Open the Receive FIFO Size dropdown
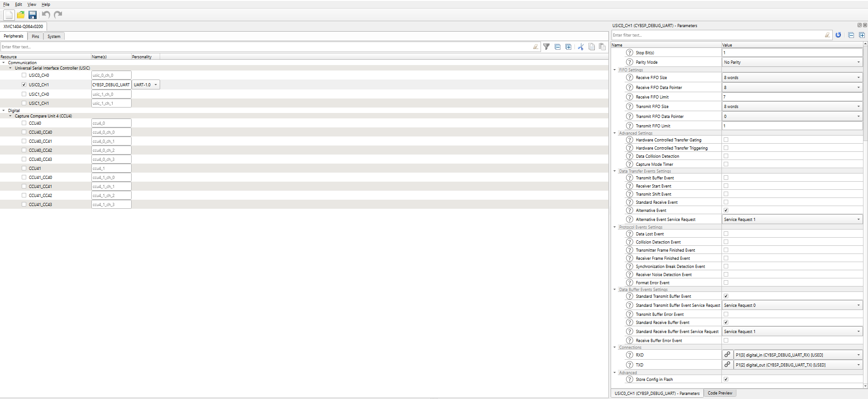Viewport: 868px width, 399px height. (x=792, y=77)
